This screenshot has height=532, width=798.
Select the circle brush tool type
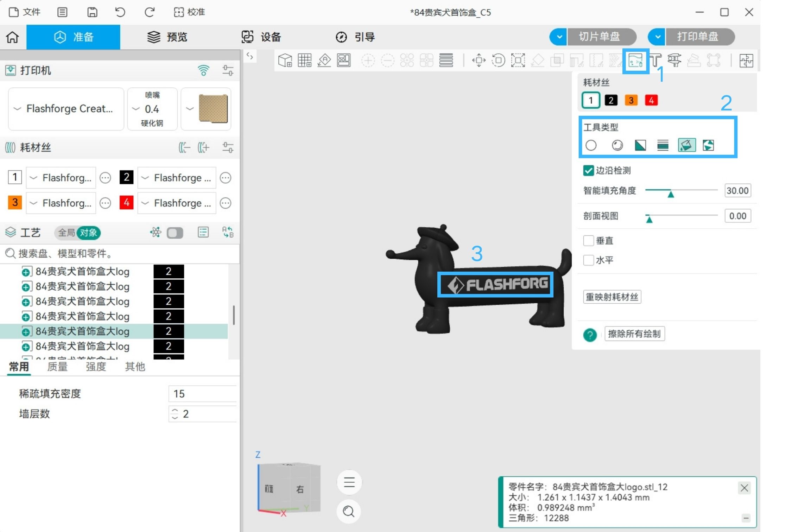(x=591, y=145)
